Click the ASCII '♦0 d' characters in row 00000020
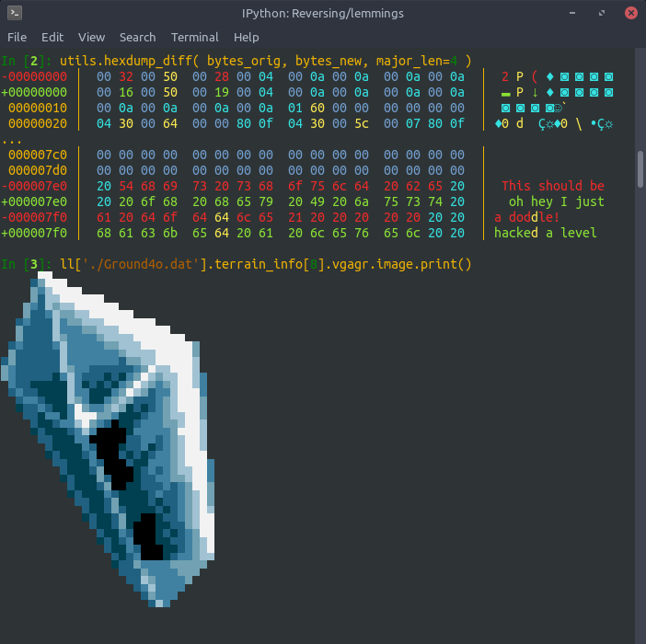 [509, 123]
